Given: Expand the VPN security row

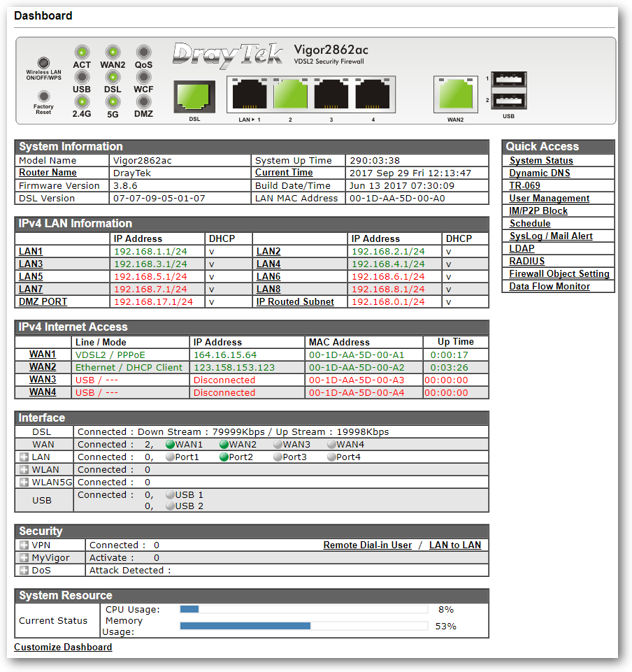Looking at the screenshot, I should coord(24,545).
